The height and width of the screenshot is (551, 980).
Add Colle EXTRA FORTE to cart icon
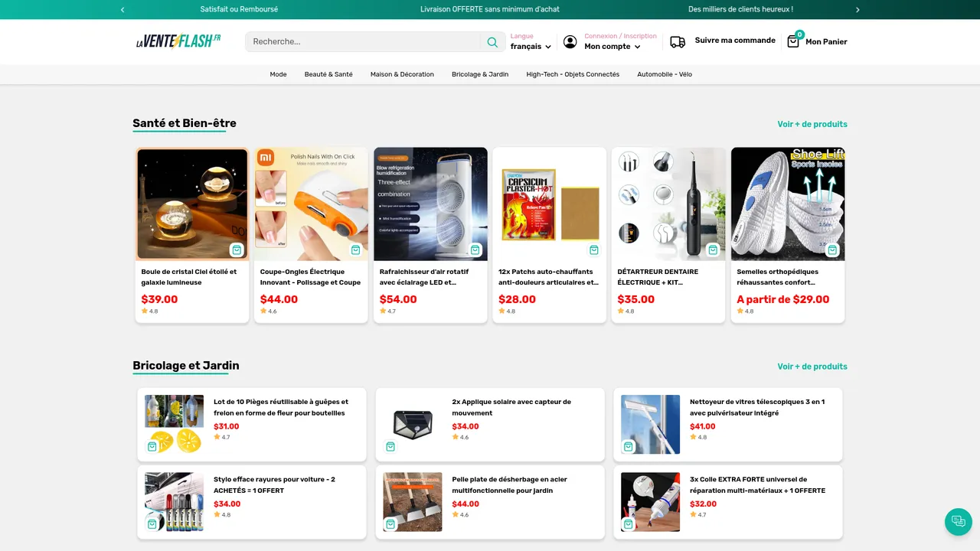pyautogui.click(x=629, y=524)
